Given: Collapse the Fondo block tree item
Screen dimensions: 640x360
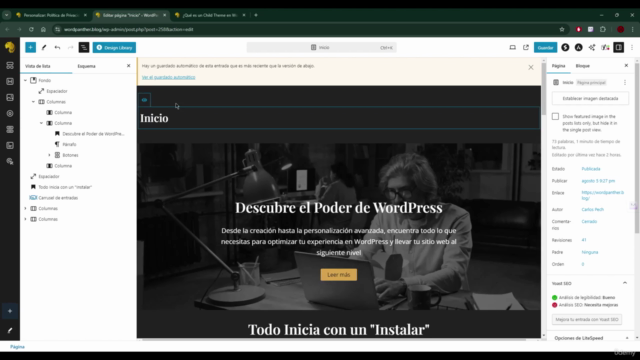Looking at the screenshot, I should click(x=25, y=80).
